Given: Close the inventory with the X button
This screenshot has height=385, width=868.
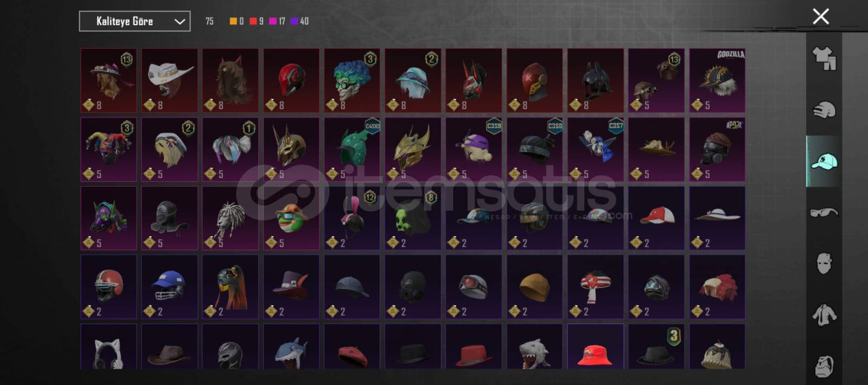Looking at the screenshot, I should [821, 16].
